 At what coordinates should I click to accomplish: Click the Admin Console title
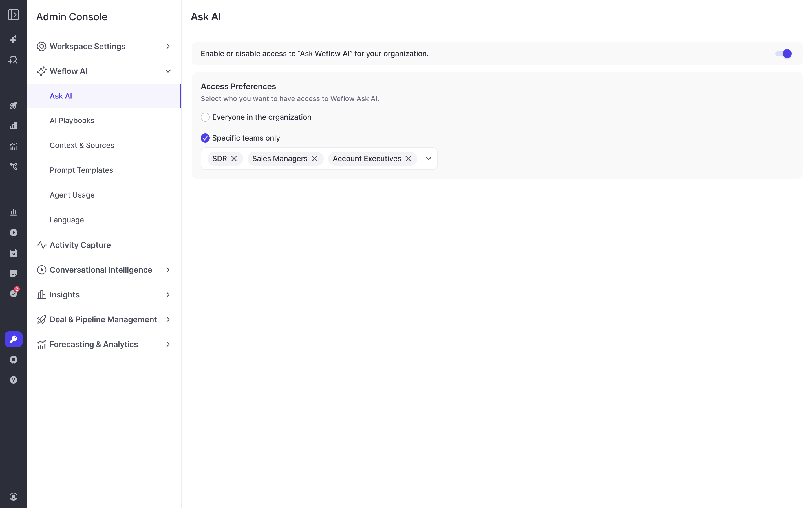pos(72,17)
